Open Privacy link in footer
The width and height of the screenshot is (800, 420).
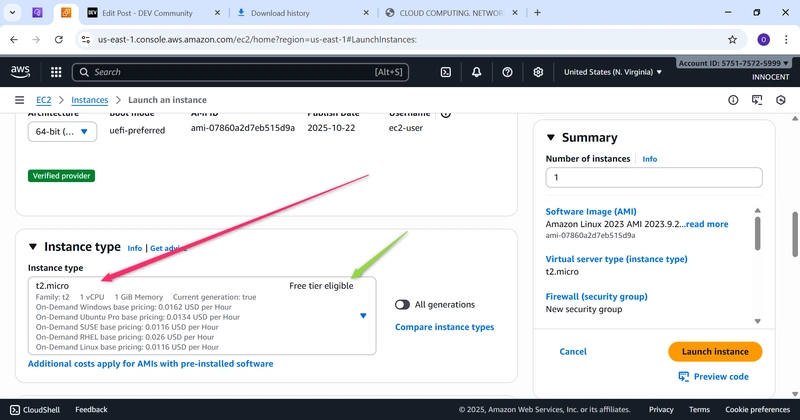click(661, 409)
